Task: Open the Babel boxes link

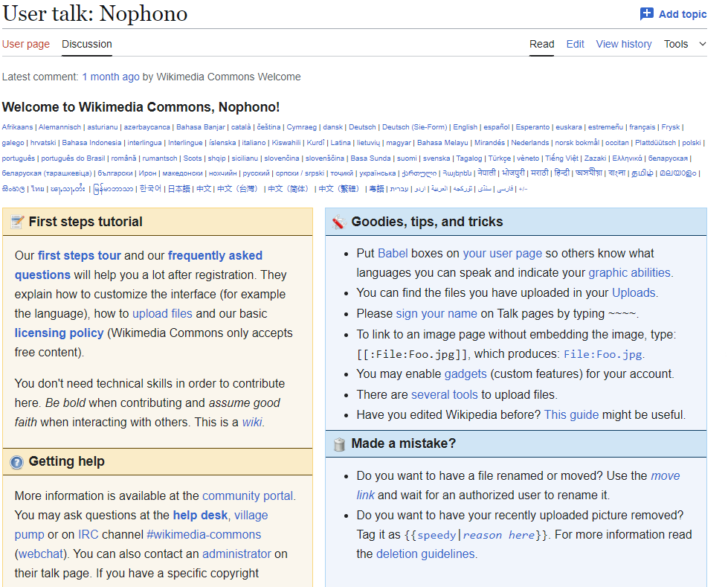Action: click(393, 253)
